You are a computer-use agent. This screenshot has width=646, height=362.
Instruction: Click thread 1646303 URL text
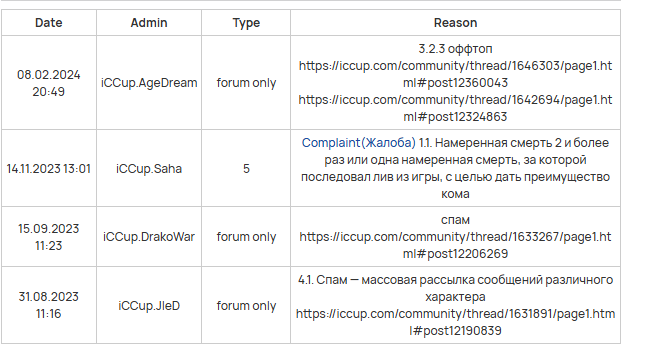(455, 74)
